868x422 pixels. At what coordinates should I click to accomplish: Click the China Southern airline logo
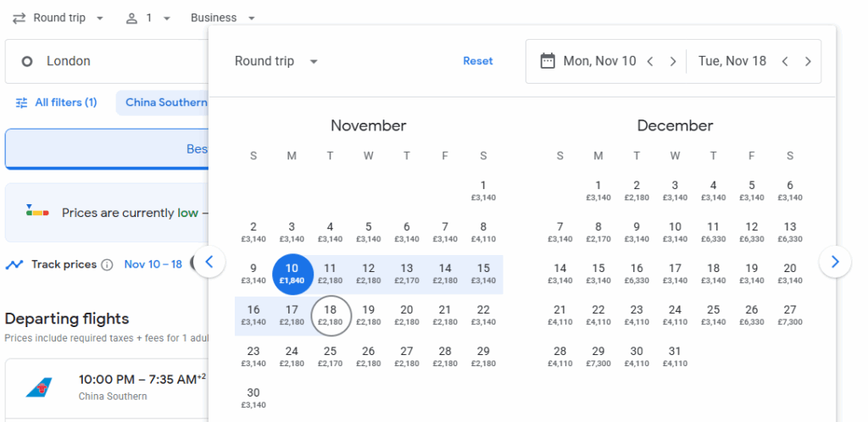point(39,388)
